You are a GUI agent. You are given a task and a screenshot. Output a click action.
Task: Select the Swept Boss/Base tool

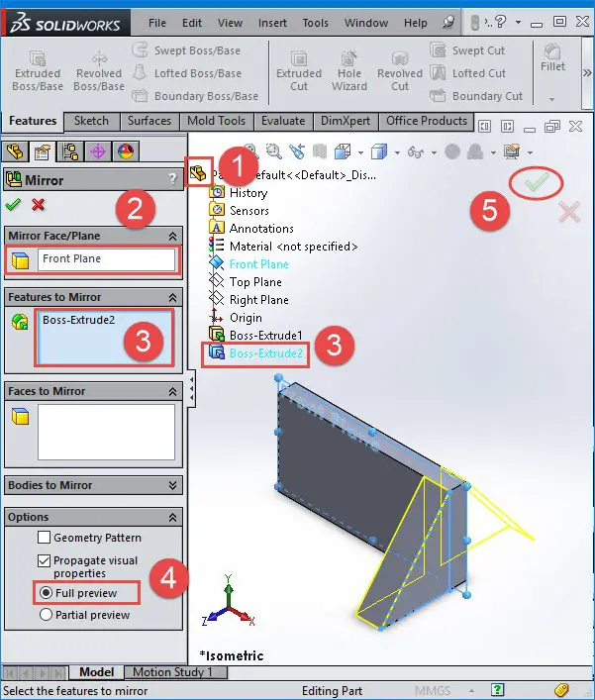point(186,50)
